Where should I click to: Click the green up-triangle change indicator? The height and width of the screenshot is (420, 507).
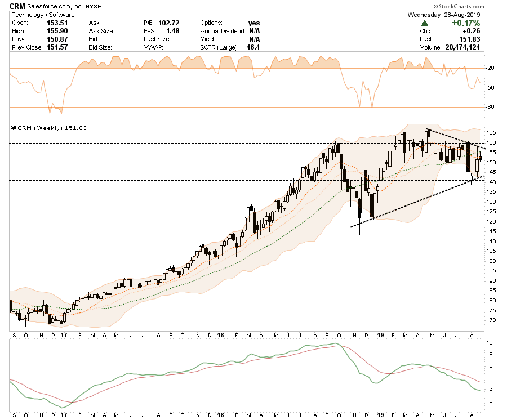[425, 23]
